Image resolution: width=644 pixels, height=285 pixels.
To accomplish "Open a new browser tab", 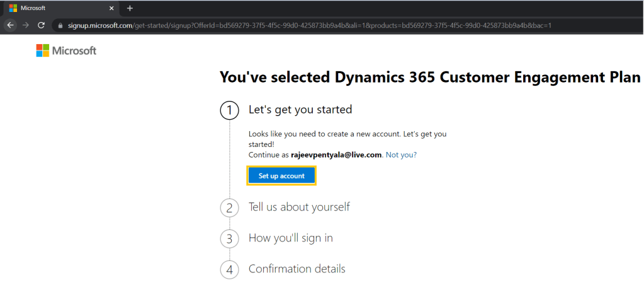I will 130,8.
